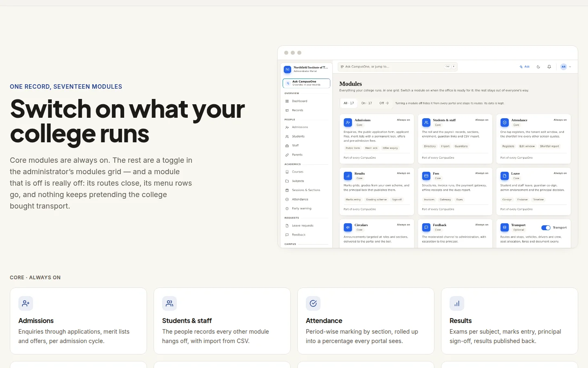Click the 'Co-sign' chip on Leave module
The width and height of the screenshot is (588, 368).
[x=507, y=200]
